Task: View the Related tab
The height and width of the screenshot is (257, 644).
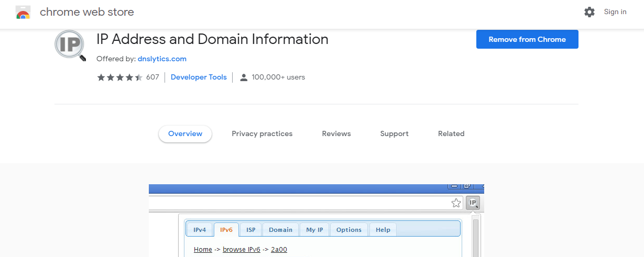Action: pos(451,134)
